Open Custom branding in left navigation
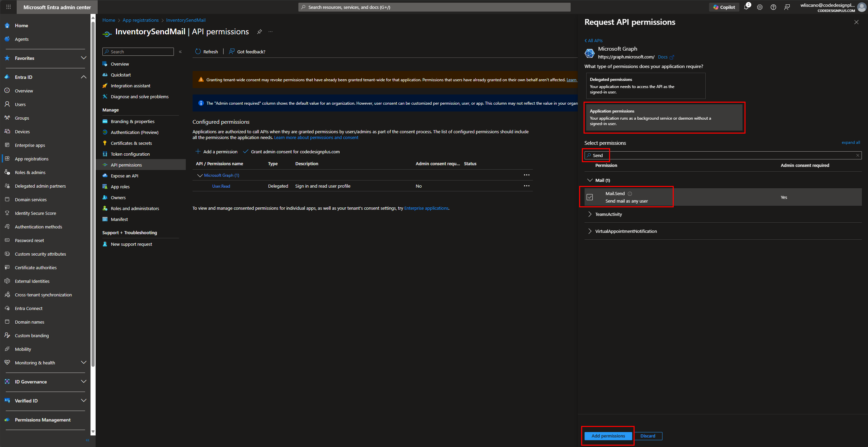This screenshot has height=447, width=868. pyautogui.click(x=32, y=336)
